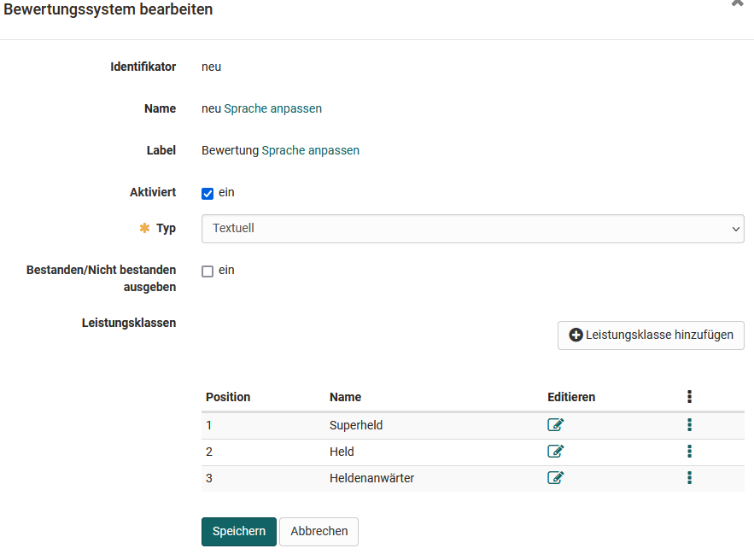
Task: Open the Typ dropdown showing Textuell
Action: [472, 228]
